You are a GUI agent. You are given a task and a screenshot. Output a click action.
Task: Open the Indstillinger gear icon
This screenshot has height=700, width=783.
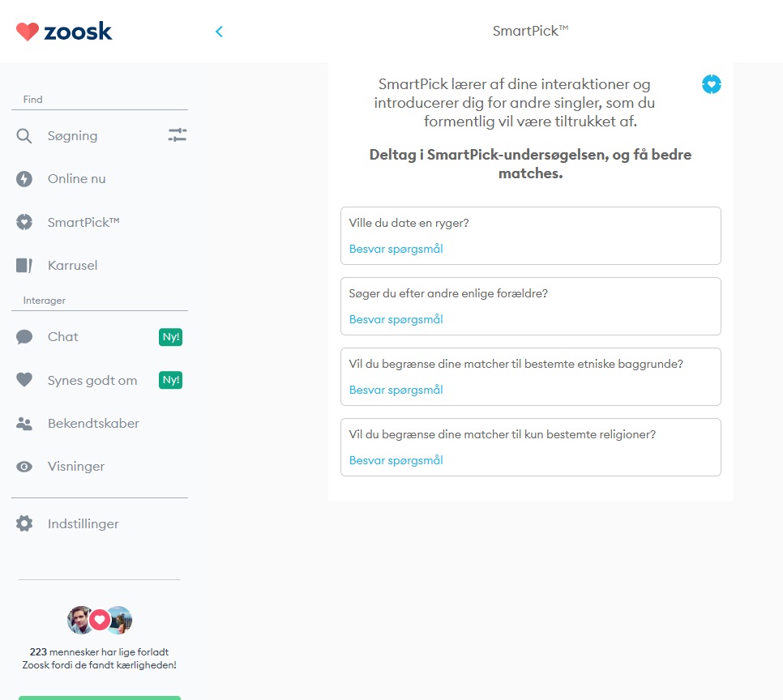(24, 523)
